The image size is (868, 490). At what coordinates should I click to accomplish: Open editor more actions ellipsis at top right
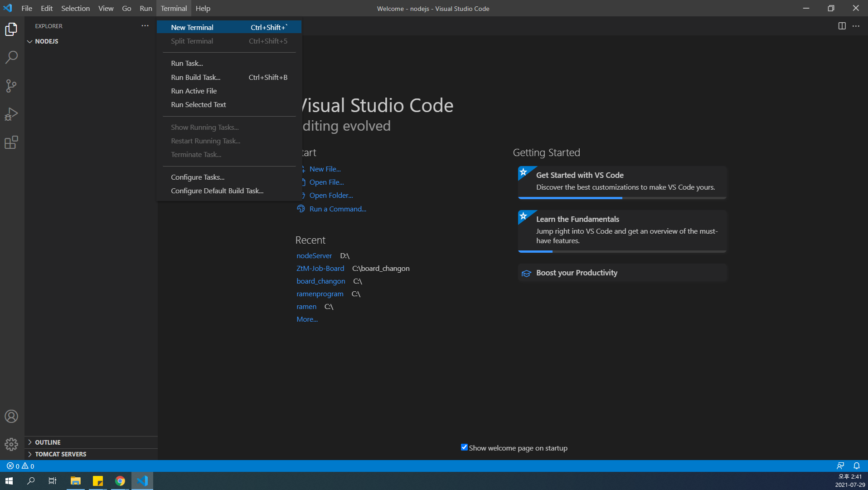tap(856, 26)
